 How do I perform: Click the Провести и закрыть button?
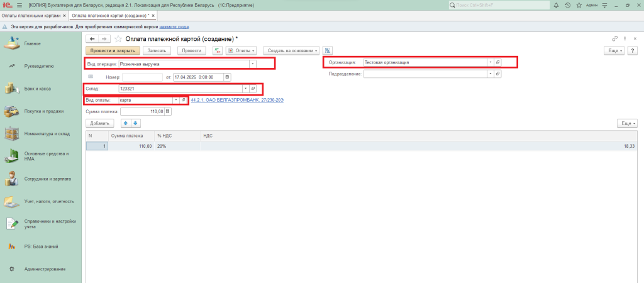111,50
